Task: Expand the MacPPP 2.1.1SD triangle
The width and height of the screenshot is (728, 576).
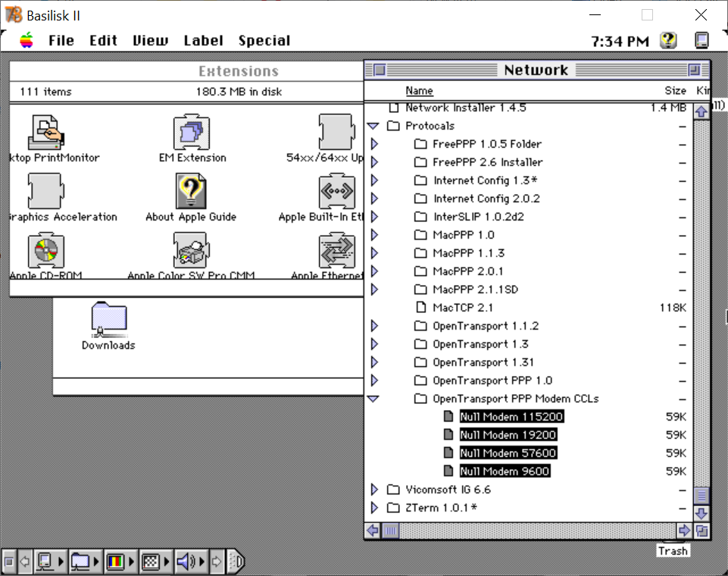Action: point(375,290)
